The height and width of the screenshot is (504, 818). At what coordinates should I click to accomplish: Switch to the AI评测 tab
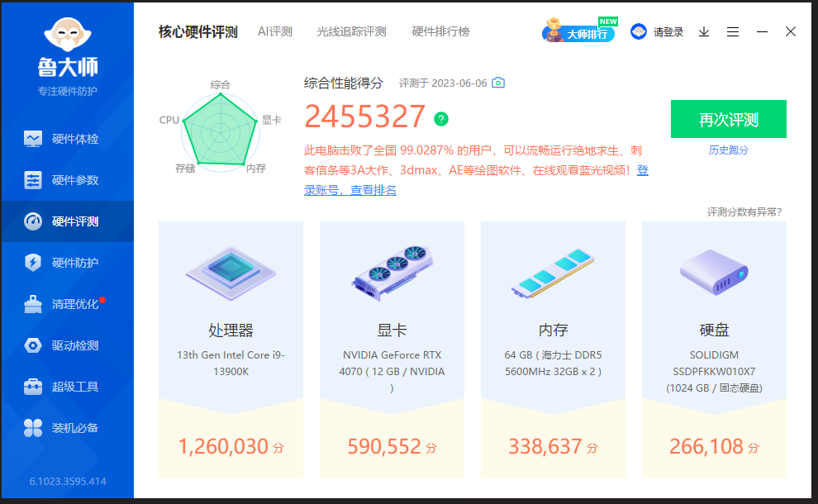pos(275,32)
